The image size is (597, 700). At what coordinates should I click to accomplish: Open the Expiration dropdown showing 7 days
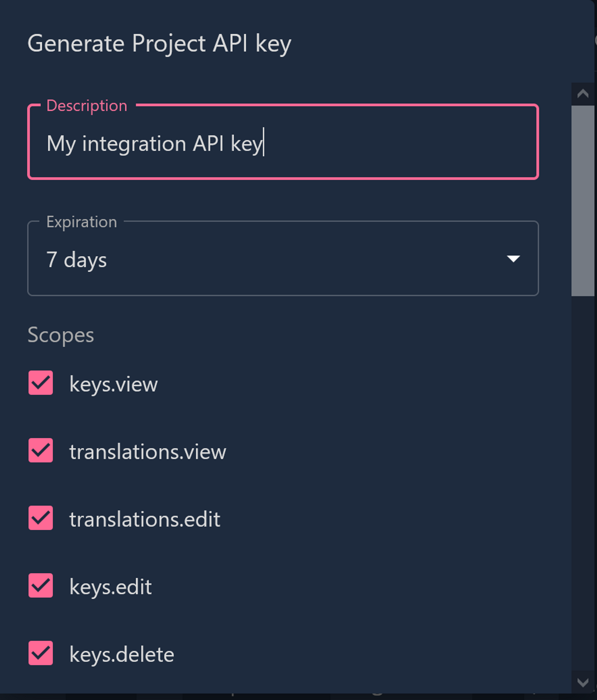coord(270,259)
